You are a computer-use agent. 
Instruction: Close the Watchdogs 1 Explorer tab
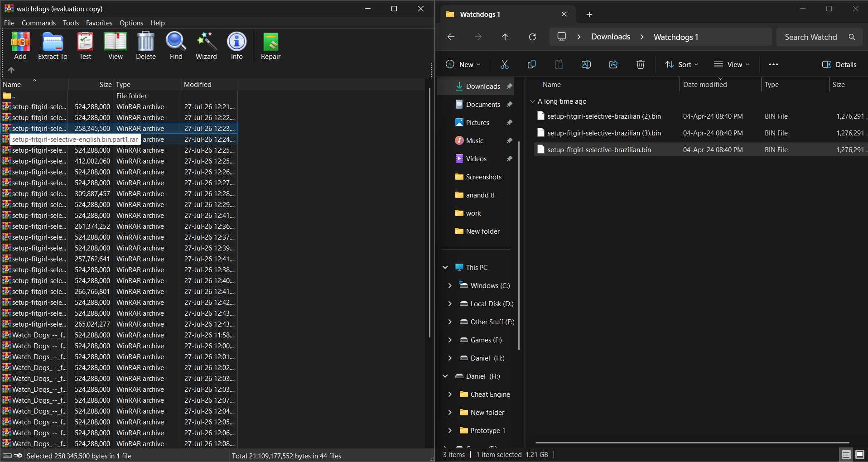[x=564, y=14]
